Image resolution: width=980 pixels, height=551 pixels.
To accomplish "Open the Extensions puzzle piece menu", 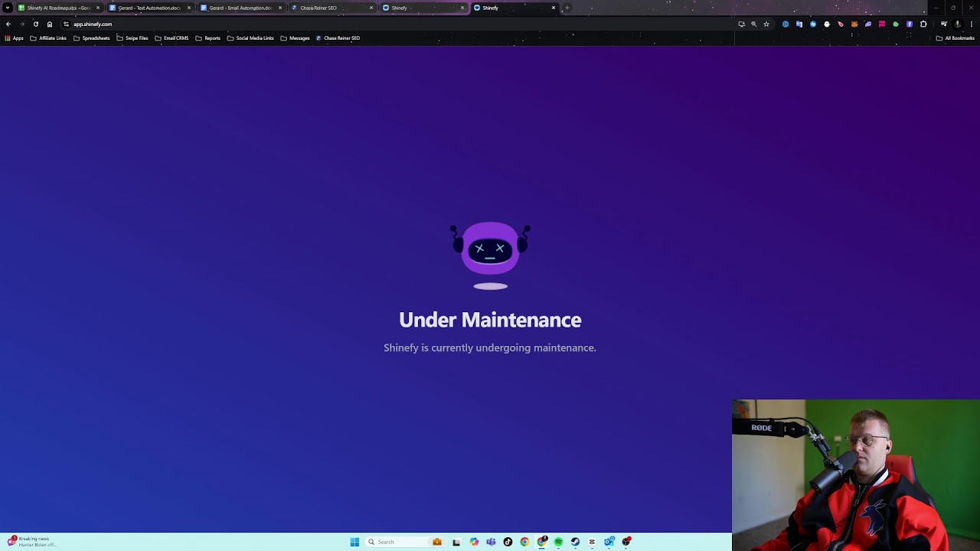I will (923, 24).
